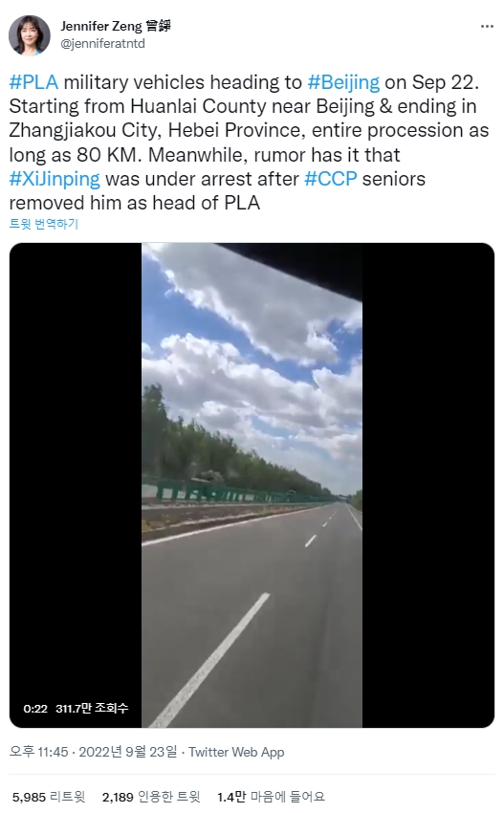The height and width of the screenshot is (813, 504).
Task: Click the 2022년 9월 23일 date
Action: (127, 752)
